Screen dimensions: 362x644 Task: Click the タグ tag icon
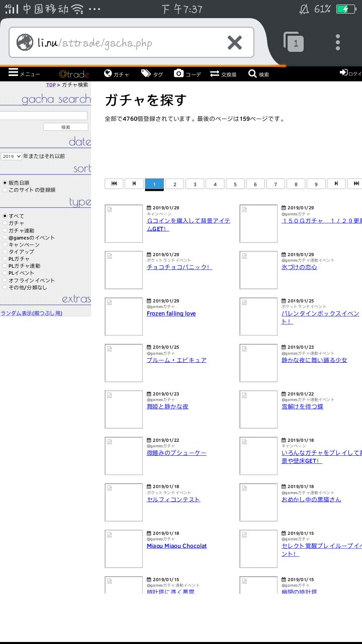pos(146,73)
